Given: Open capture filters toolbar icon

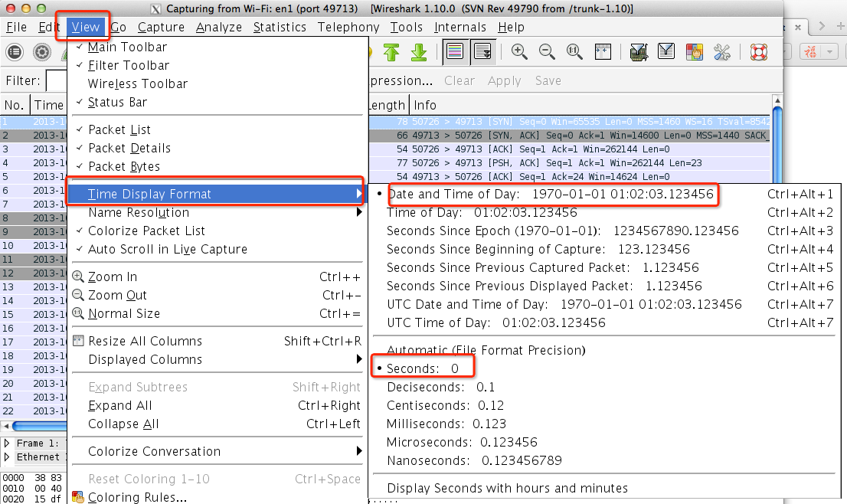Looking at the screenshot, I should coord(639,52).
